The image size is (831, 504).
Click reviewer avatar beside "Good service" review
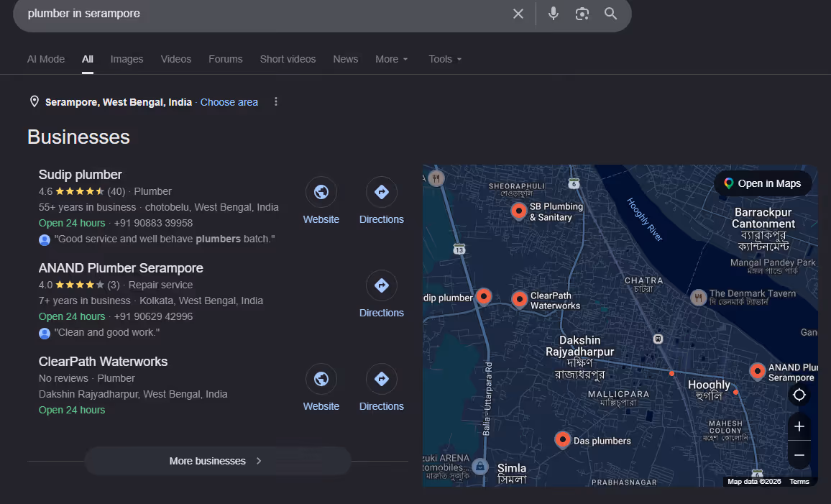click(45, 240)
